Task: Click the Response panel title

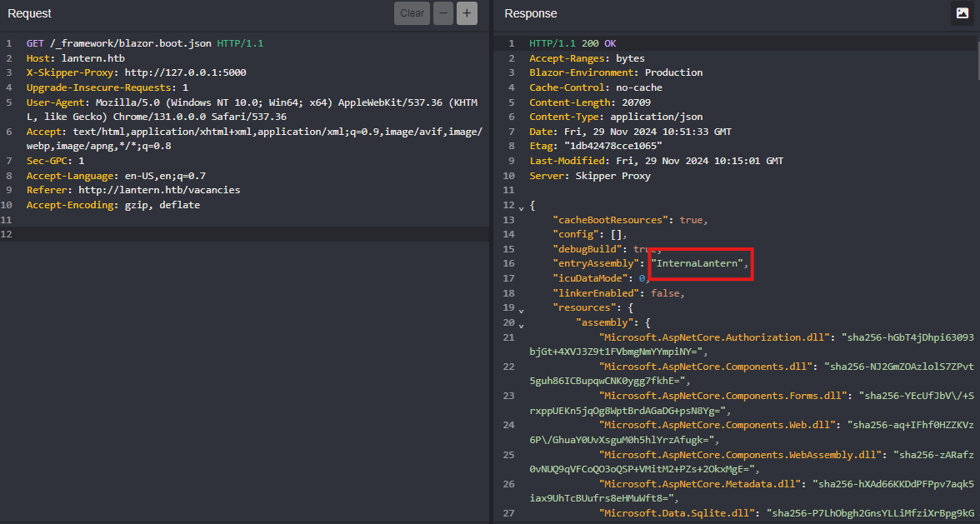Action: click(x=531, y=13)
